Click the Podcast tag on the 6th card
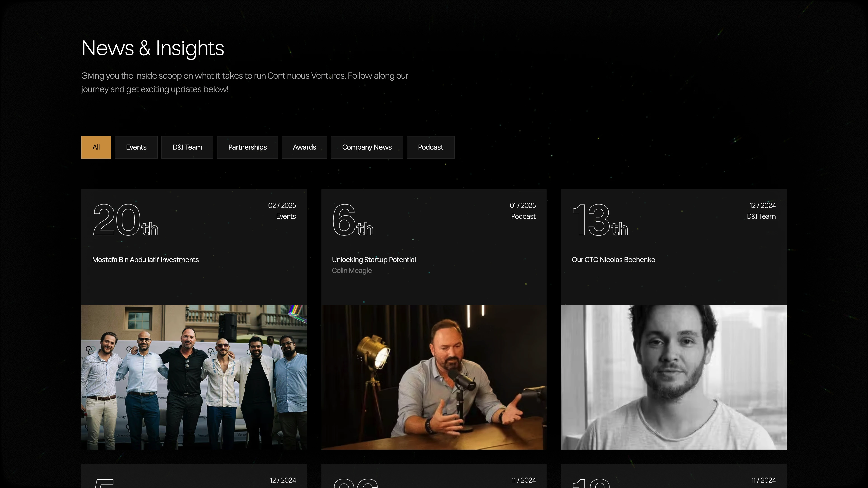This screenshot has width=868, height=488. [523, 217]
